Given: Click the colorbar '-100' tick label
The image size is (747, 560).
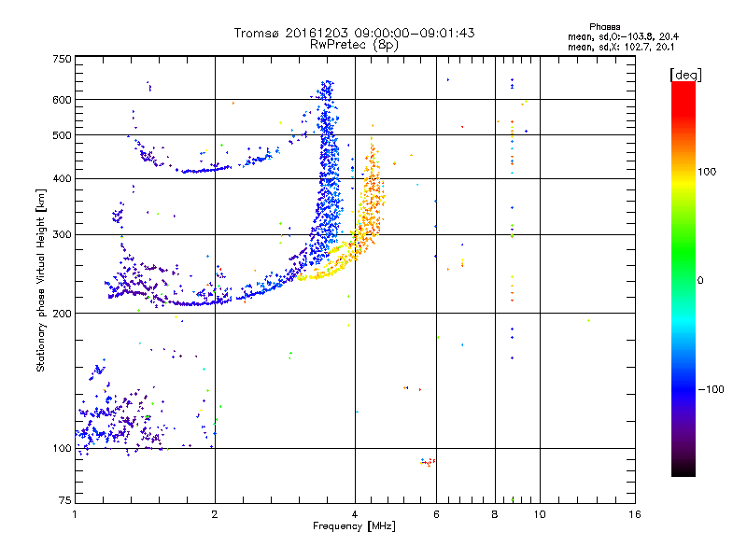Looking at the screenshot, I should point(711,389).
